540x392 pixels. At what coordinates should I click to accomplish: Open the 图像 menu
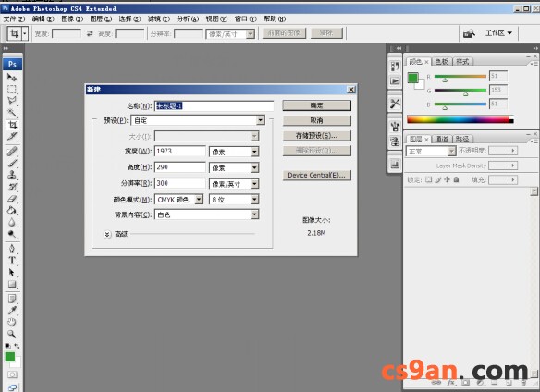click(72, 18)
